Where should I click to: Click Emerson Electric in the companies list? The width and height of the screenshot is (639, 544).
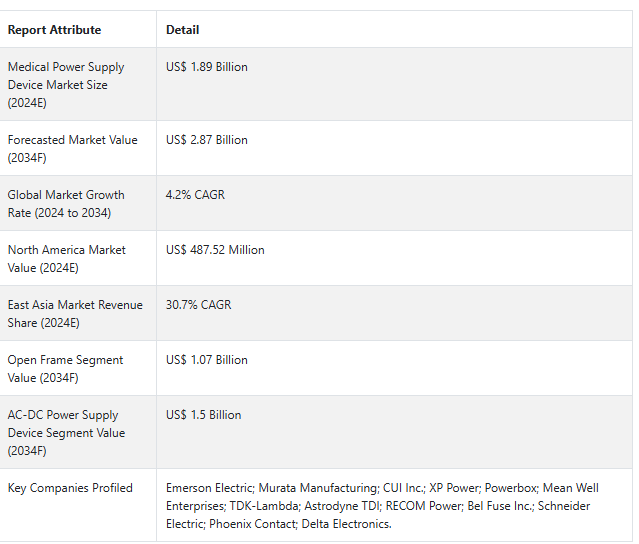pyautogui.click(x=209, y=488)
